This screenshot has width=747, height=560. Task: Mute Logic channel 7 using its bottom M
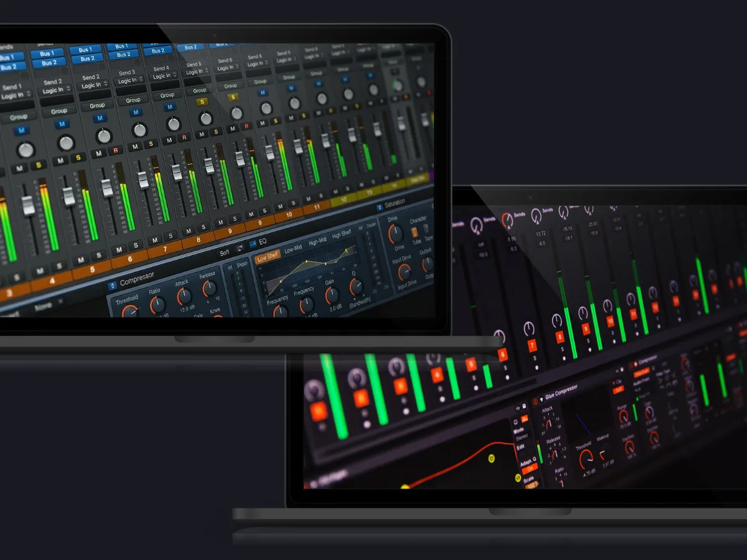[154, 240]
